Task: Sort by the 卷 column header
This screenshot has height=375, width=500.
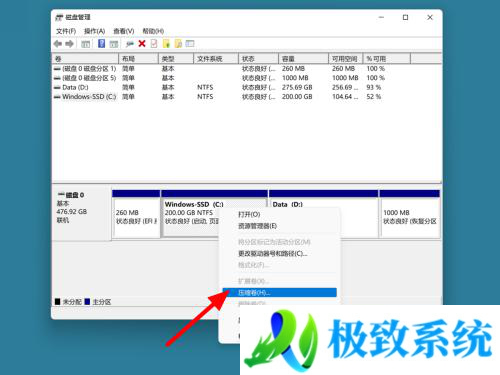Action: click(x=85, y=59)
